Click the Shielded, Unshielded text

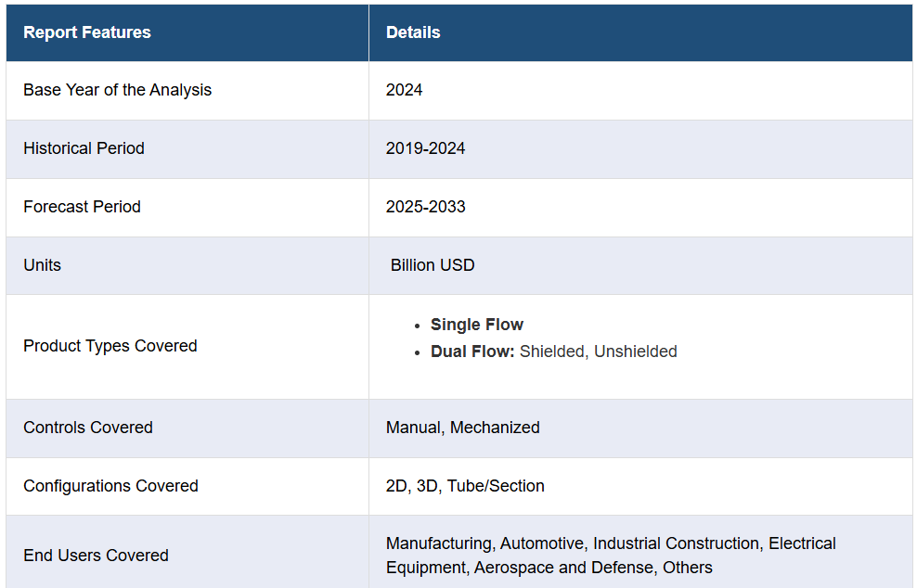[599, 352]
